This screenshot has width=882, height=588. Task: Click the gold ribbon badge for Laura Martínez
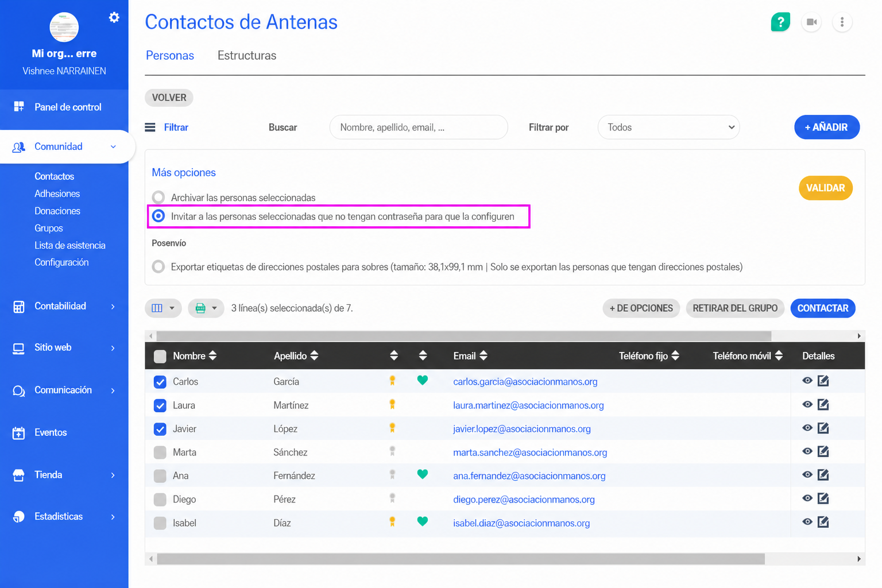[x=393, y=404]
